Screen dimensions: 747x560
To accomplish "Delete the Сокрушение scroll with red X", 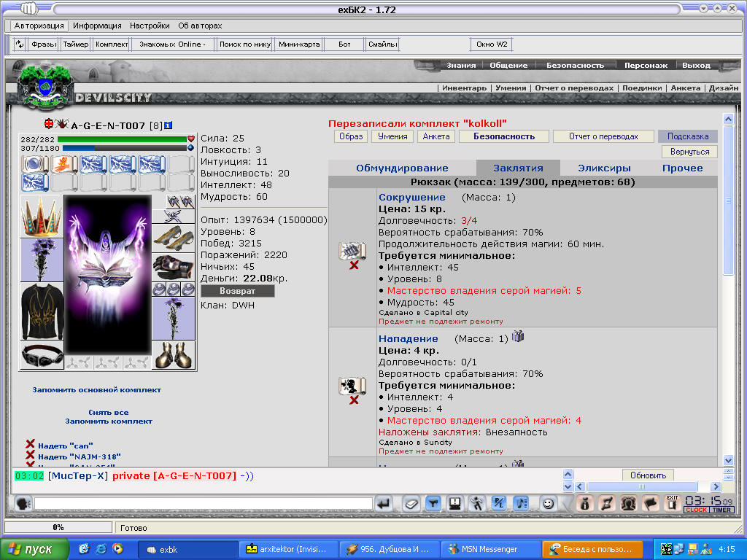I will (x=354, y=265).
